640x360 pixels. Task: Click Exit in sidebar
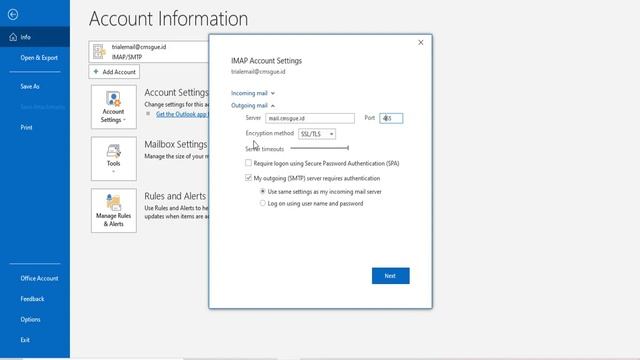coord(25,340)
